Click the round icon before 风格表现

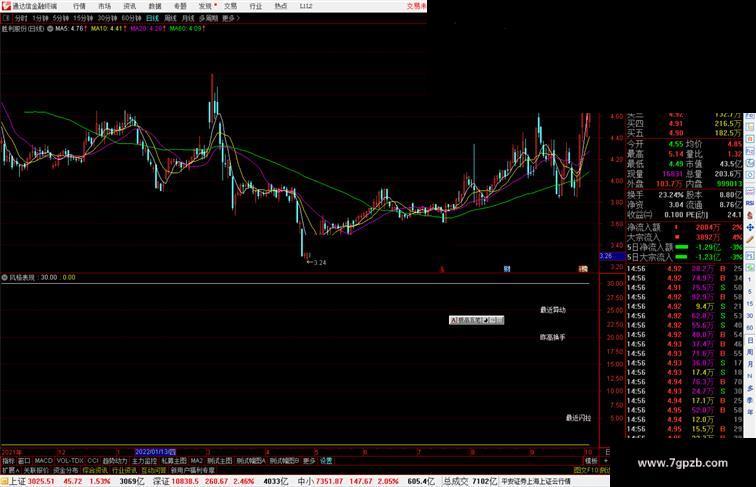[4, 278]
